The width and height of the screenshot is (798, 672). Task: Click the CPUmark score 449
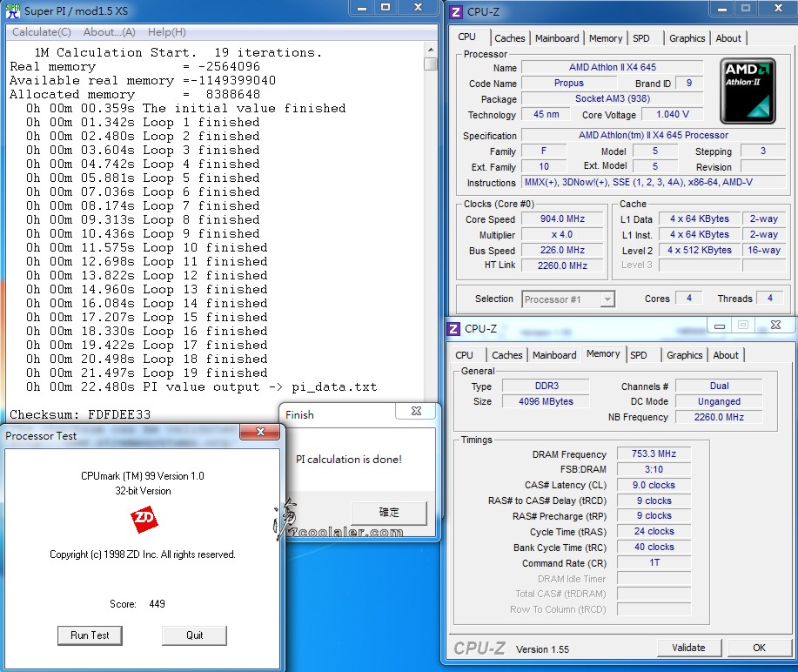pos(157,604)
